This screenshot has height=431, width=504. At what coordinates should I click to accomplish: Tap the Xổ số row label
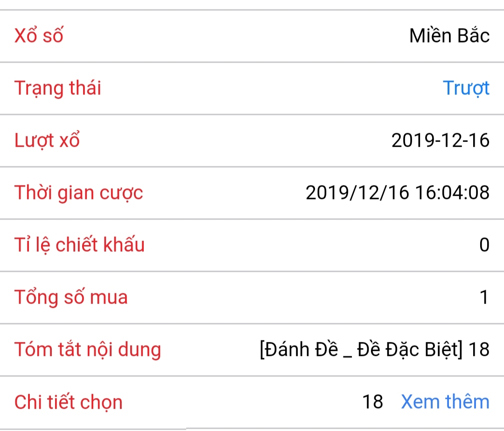point(39,35)
